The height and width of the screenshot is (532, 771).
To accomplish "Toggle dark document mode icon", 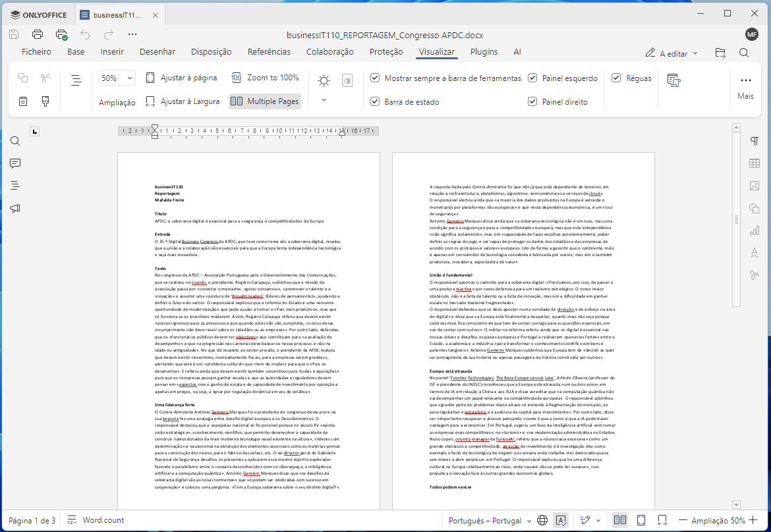I will pos(347,80).
